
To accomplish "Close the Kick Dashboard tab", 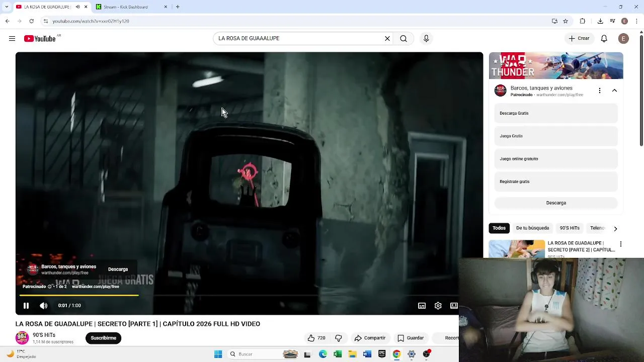I will (166, 7).
